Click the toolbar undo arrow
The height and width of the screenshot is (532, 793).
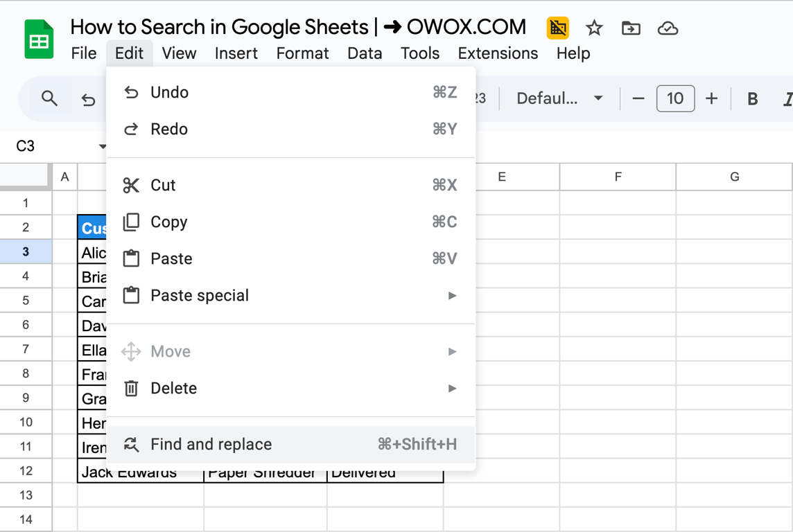pos(89,100)
